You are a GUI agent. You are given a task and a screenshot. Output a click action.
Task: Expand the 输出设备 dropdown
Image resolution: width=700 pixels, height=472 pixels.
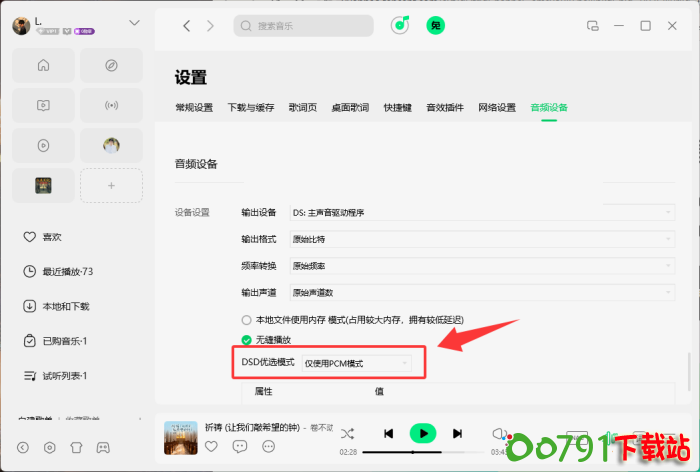[482, 212]
